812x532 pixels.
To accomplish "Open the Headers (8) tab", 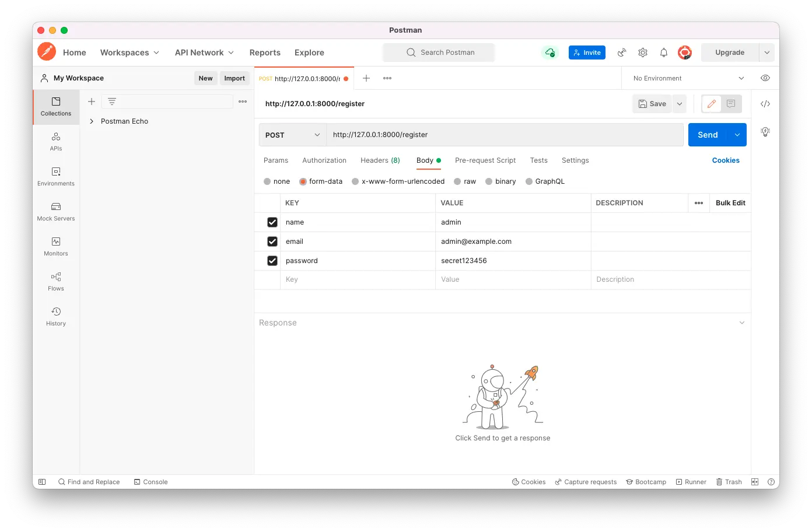I will tap(380, 160).
